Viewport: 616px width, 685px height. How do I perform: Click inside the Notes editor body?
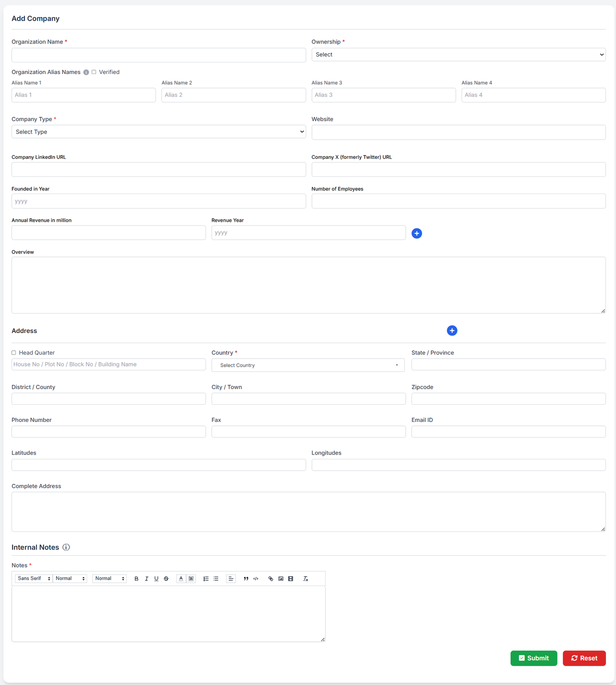[169, 614]
